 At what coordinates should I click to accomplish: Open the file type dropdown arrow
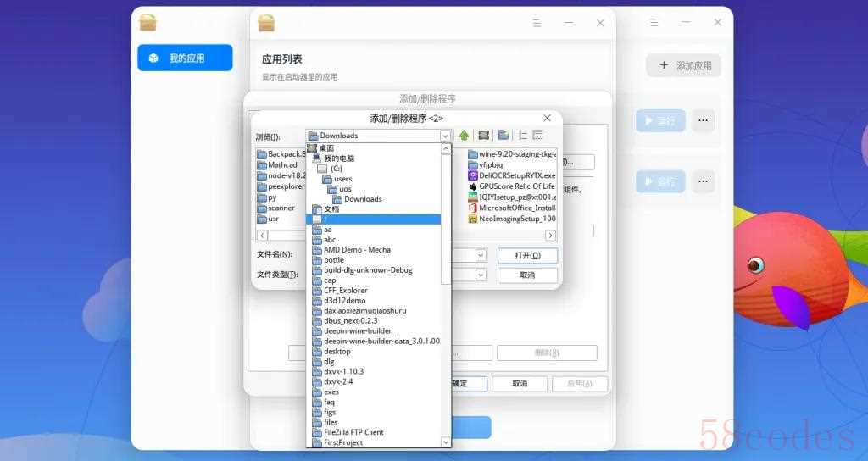481,275
